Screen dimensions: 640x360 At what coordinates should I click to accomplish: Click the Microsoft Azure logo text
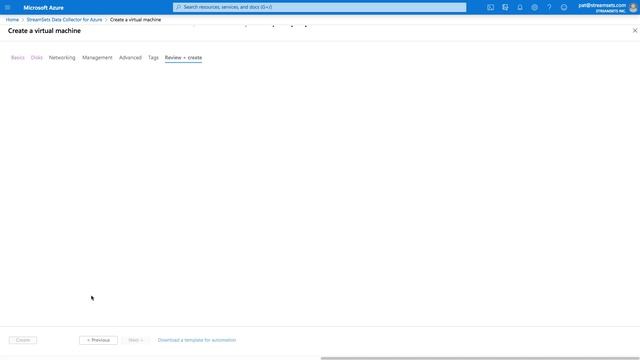(x=44, y=8)
